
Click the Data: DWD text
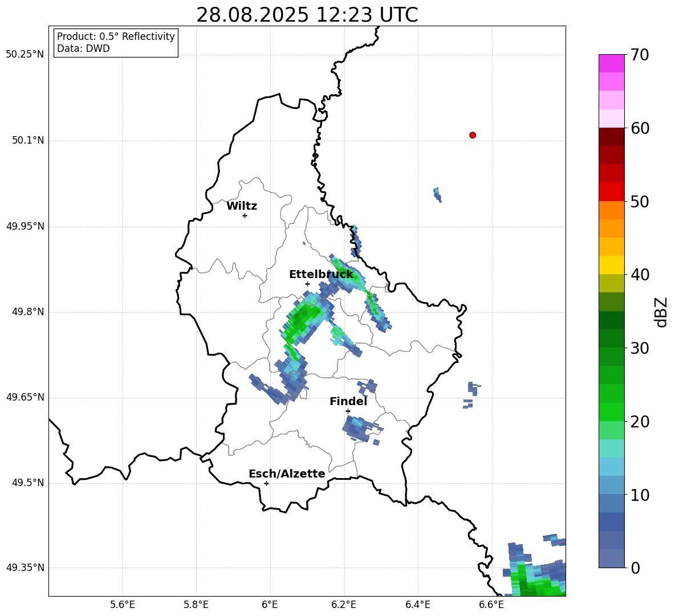coord(83,48)
